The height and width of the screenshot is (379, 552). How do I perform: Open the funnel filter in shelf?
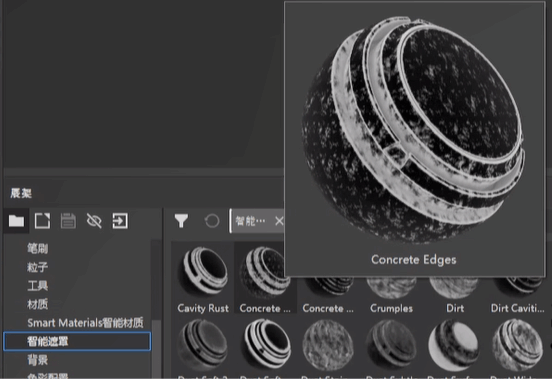click(x=181, y=221)
